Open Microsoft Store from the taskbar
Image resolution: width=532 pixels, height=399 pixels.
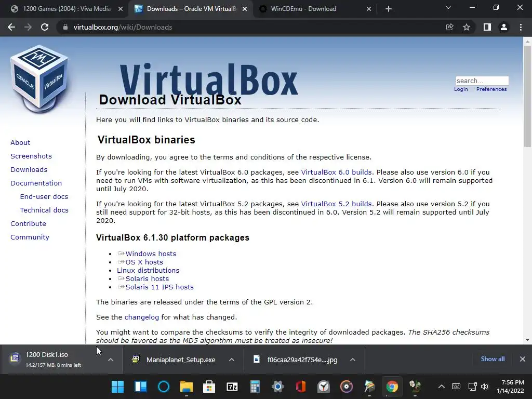pyautogui.click(x=209, y=387)
